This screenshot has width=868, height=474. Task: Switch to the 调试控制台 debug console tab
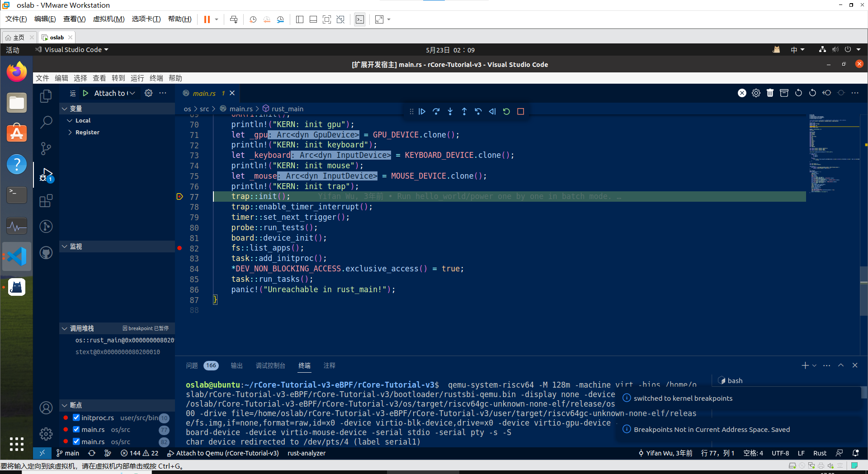(x=270, y=365)
